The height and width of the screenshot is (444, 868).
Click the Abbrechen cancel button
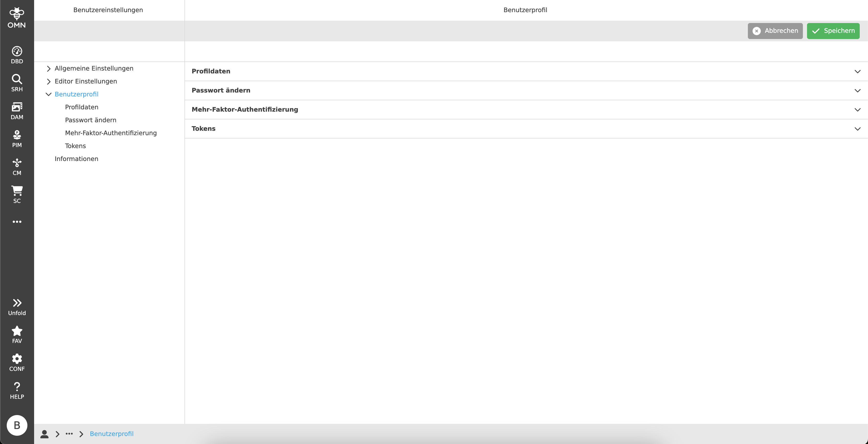point(775,31)
